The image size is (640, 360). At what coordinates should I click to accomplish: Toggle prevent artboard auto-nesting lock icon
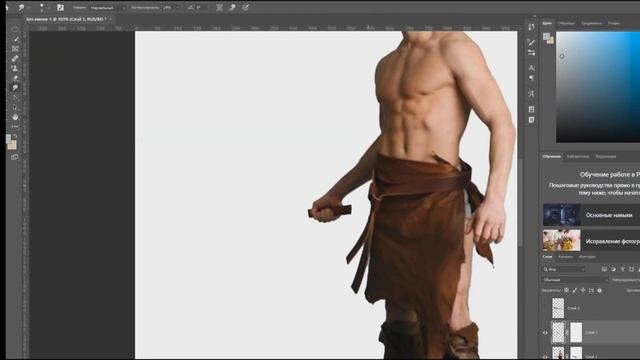pos(591,290)
